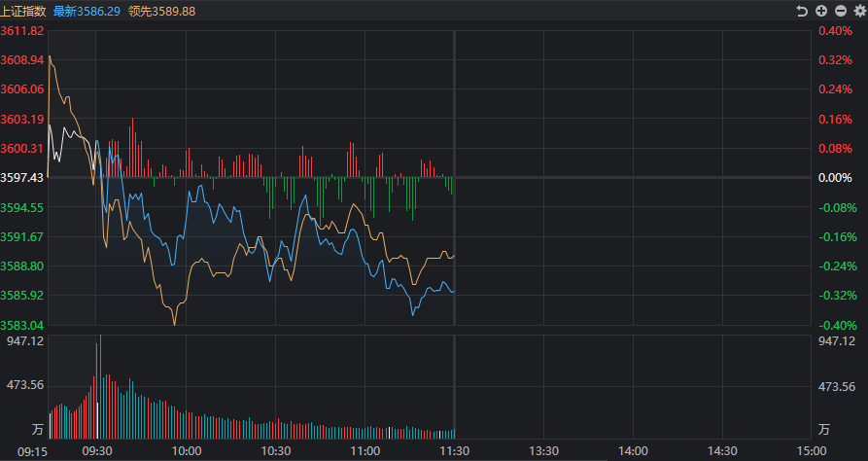Click the 11:30 time axis label
The height and width of the screenshot is (461, 868).
click(455, 451)
